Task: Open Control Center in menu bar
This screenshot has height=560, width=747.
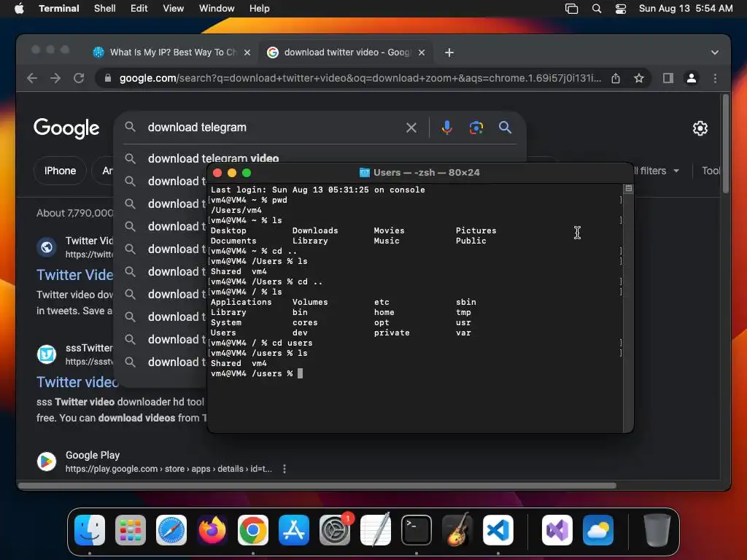Action: pyautogui.click(x=621, y=9)
